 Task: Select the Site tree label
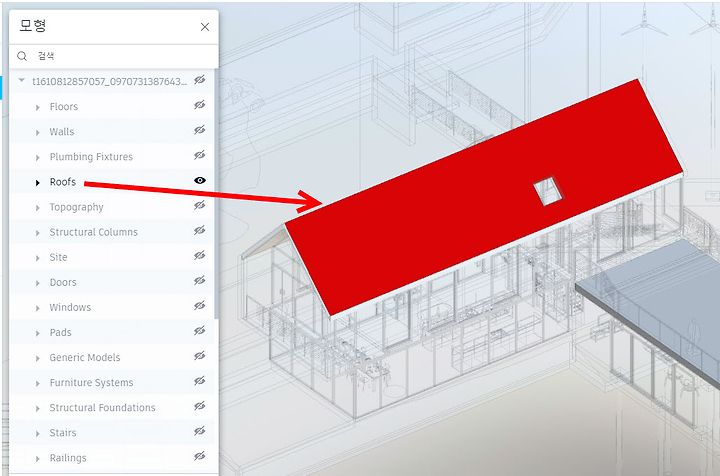[58, 257]
